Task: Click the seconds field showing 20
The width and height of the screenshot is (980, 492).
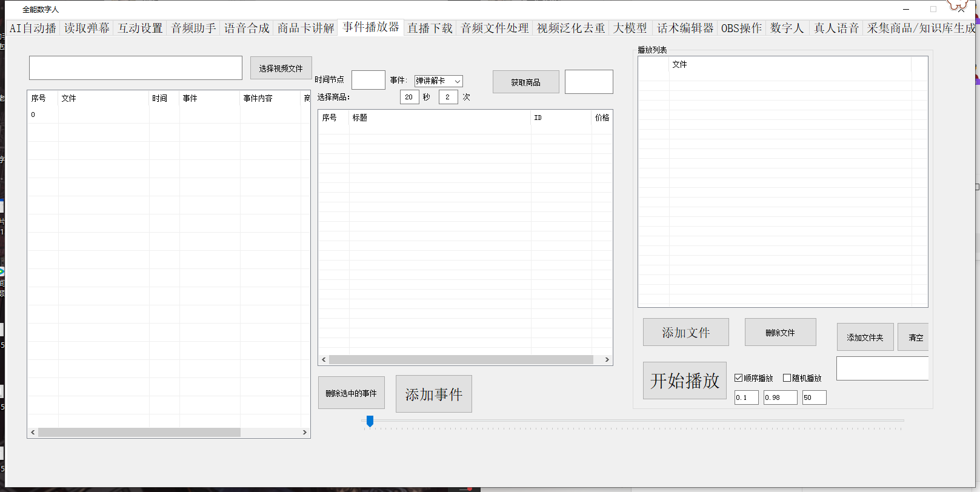Action: tap(410, 97)
